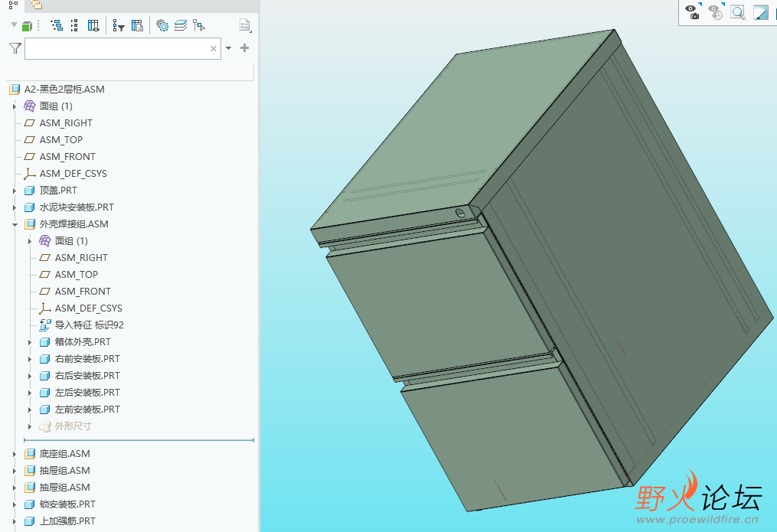Select 箱体外壳.PRT part
Viewport: 777px width, 532px height.
83,342
